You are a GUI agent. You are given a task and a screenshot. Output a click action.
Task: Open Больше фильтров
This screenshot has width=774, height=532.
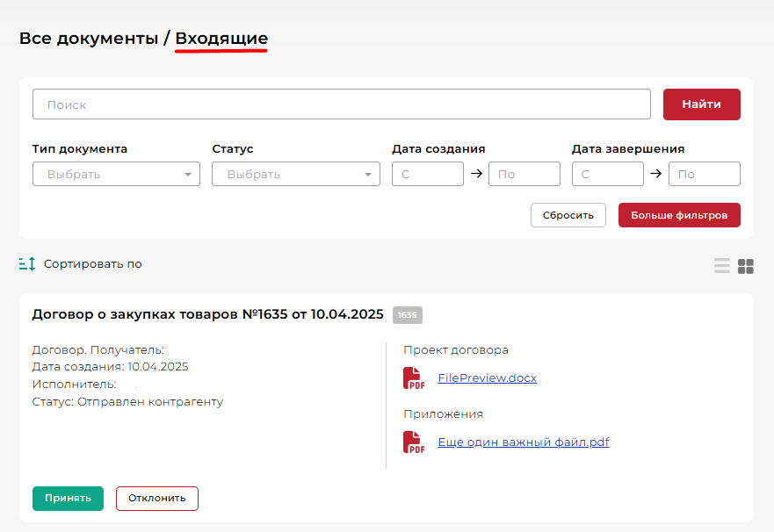[x=679, y=215]
